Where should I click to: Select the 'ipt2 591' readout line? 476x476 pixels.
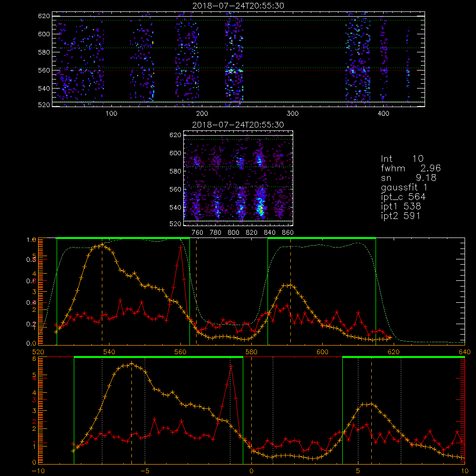coord(401,216)
